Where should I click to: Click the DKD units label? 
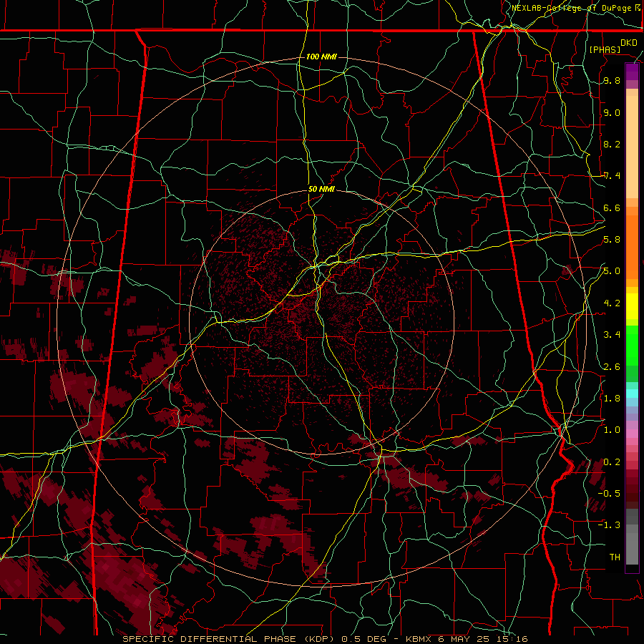(x=628, y=43)
